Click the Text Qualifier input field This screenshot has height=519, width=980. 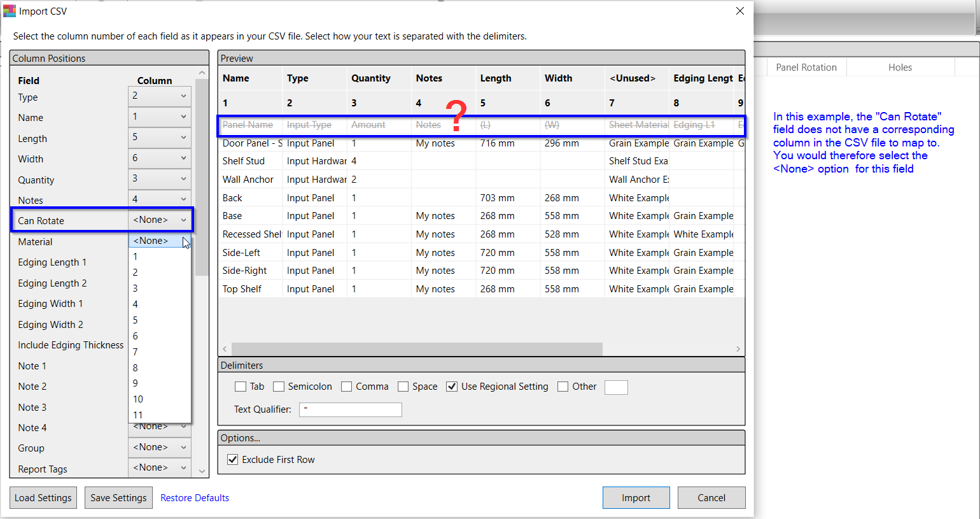pyautogui.click(x=350, y=409)
